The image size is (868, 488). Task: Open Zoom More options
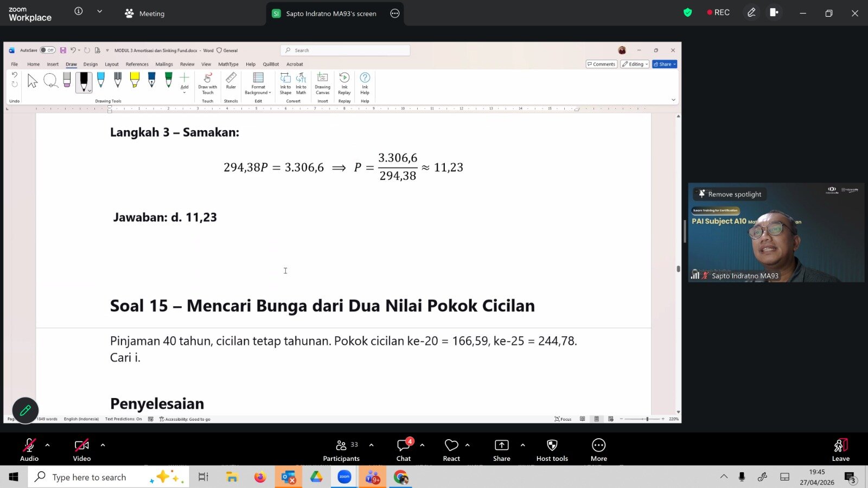599,450
